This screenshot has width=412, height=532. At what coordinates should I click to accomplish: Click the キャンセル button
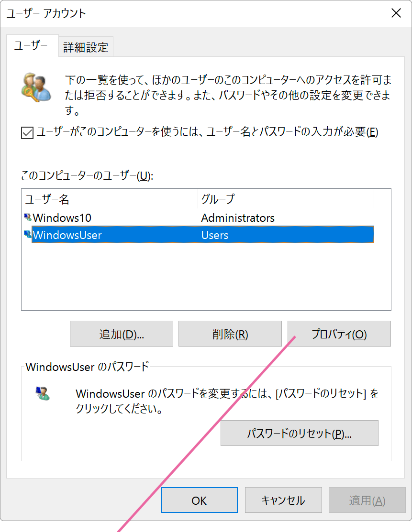283,500
